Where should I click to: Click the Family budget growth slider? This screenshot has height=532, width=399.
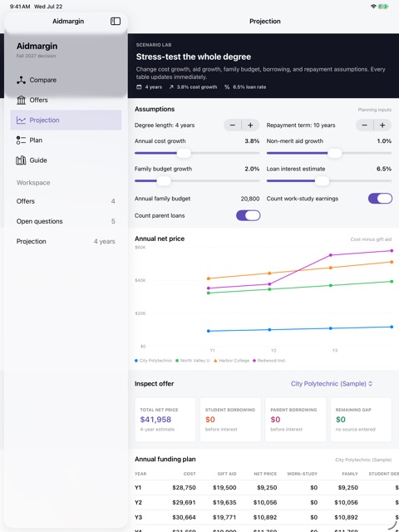click(197, 181)
